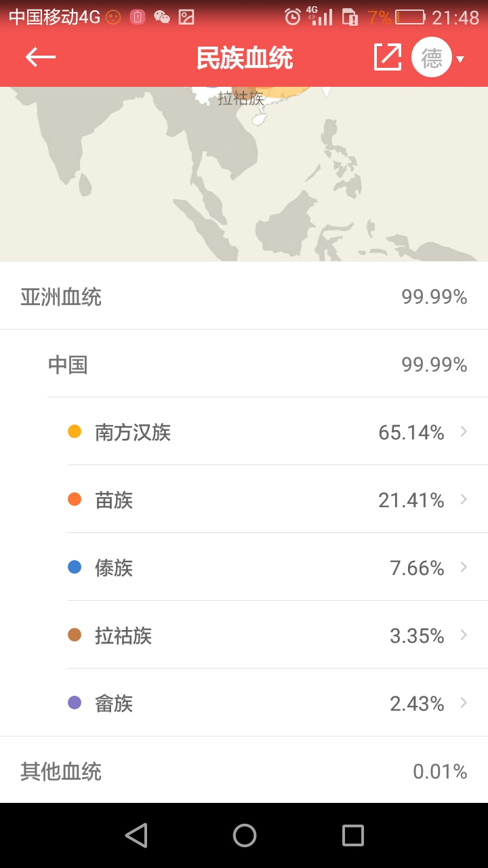The width and height of the screenshot is (488, 868).
Task: Expand 傣族 7.66% row chevron
Action: tap(464, 567)
